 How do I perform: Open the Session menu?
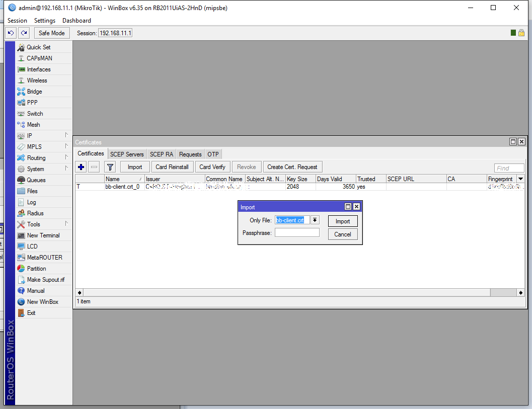[17, 20]
